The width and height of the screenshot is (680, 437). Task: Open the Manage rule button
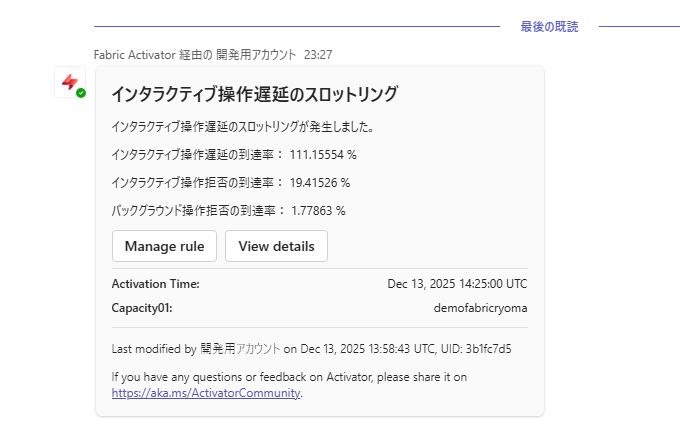tap(164, 246)
